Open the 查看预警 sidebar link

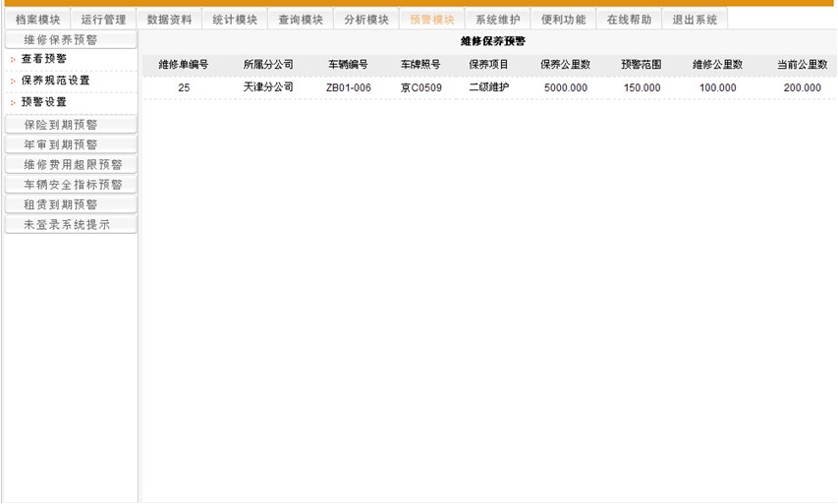[44, 59]
